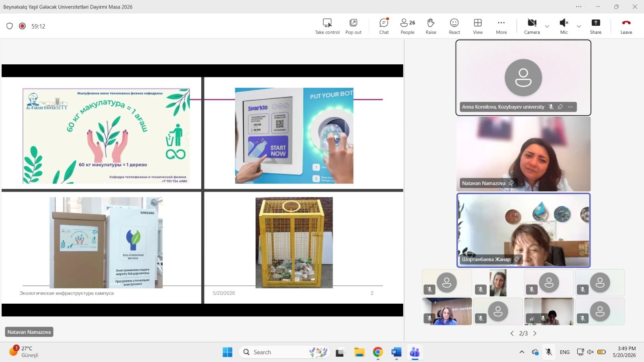This screenshot has height=362, width=644.
Task: Click the privacy shield icon
Action: (x=10, y=26)
